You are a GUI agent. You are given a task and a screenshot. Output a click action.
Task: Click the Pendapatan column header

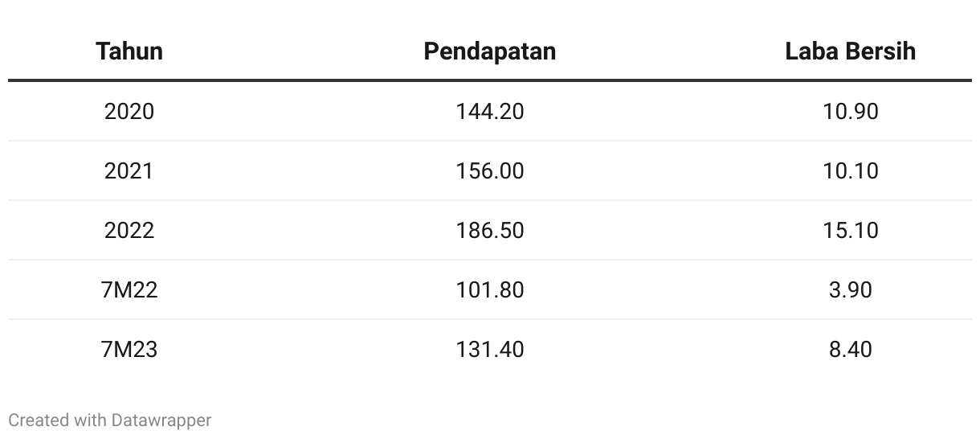pyautogui.click(x=489, y=51)
